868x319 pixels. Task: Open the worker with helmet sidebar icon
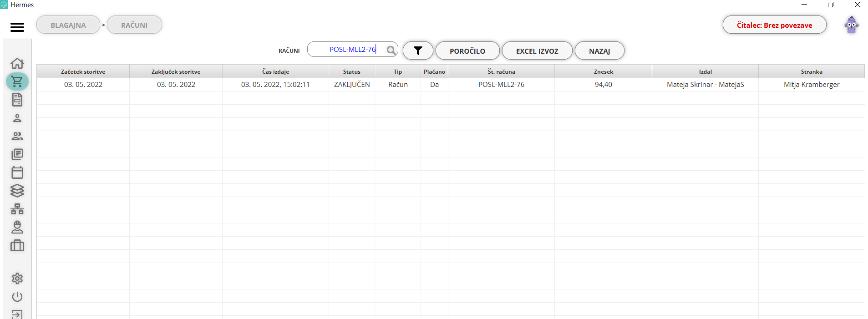pyautogui.click(x=17, y=227)
